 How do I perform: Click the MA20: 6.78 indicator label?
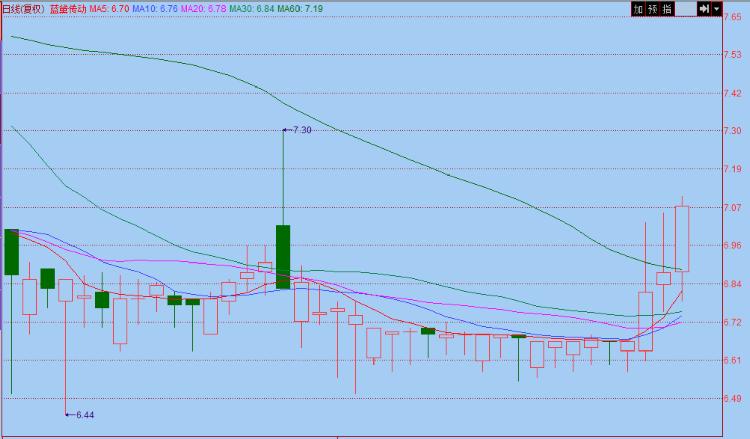[203, 9]
